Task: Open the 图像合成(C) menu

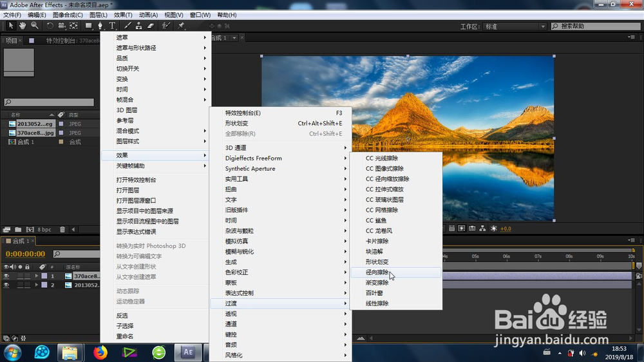Action: point(68,15)
